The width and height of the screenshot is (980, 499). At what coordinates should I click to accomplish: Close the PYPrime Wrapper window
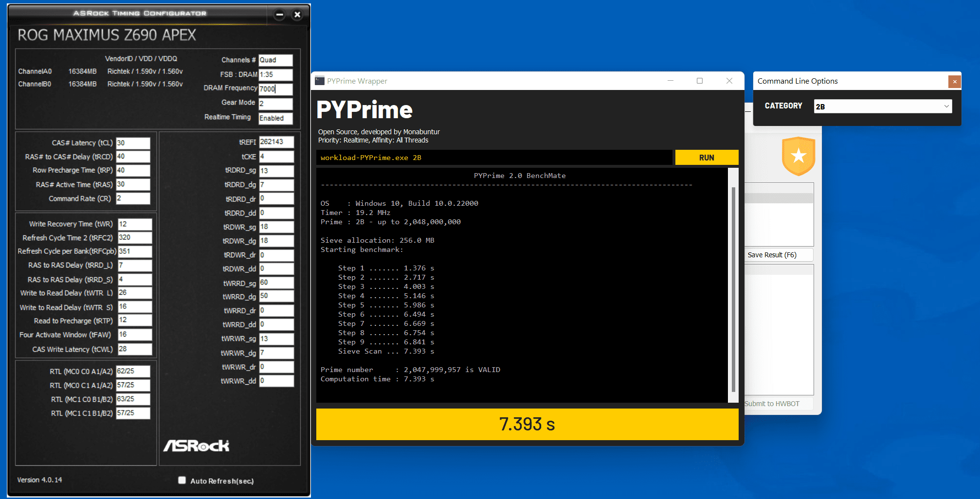coord(729,81)
